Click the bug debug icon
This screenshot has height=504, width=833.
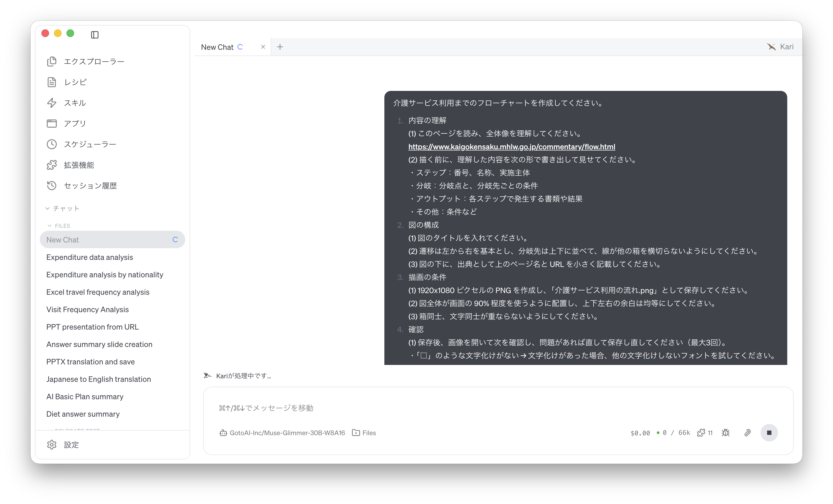[x=725, y=433]
